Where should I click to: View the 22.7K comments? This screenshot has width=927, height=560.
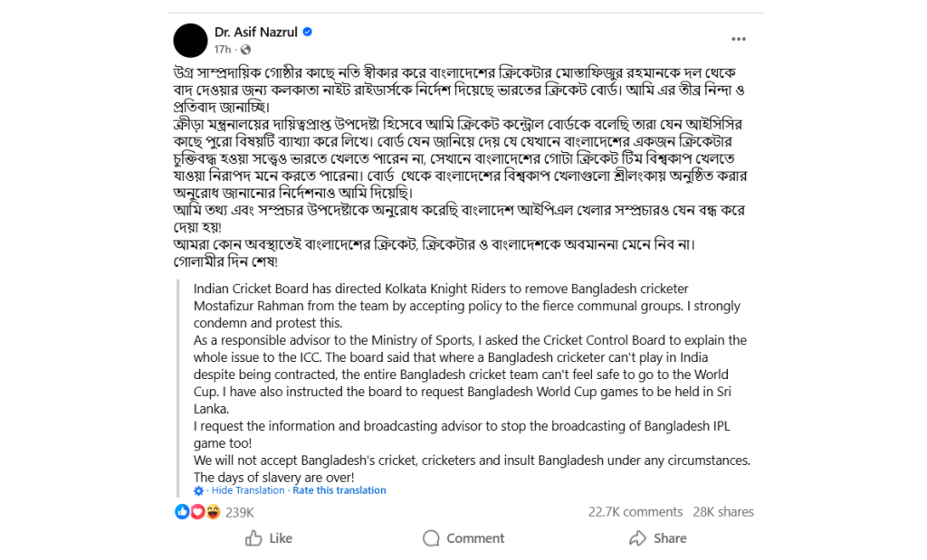(635, 512)
